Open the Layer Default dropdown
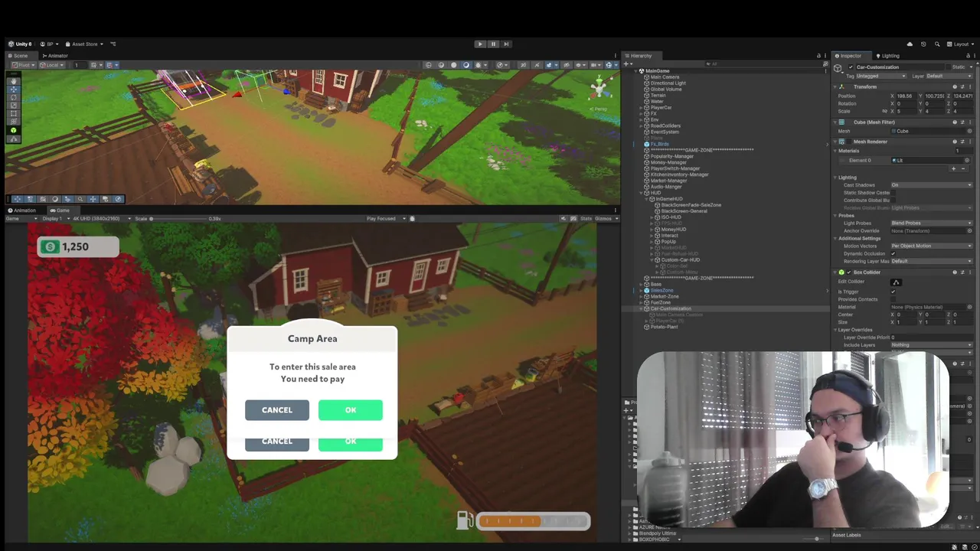Screen dimensions: 980x551 pos(949,77)
